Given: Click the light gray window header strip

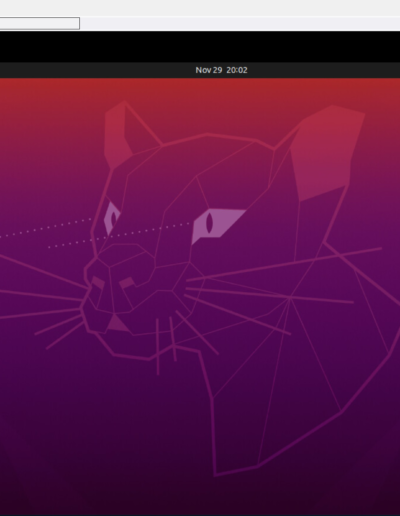Looking at the screenshot, I should point(200,8).
